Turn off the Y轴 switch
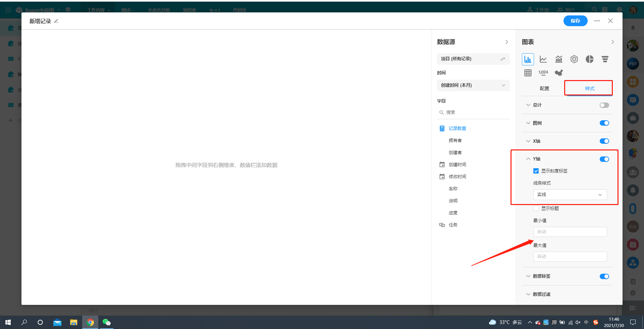 604,159
